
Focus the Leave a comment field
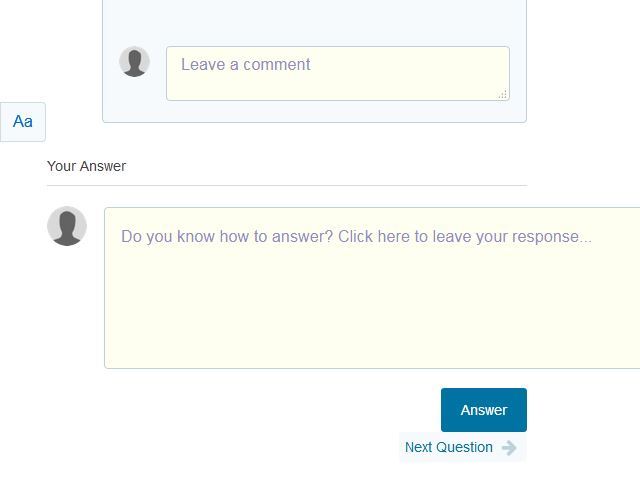click(338, 73)
